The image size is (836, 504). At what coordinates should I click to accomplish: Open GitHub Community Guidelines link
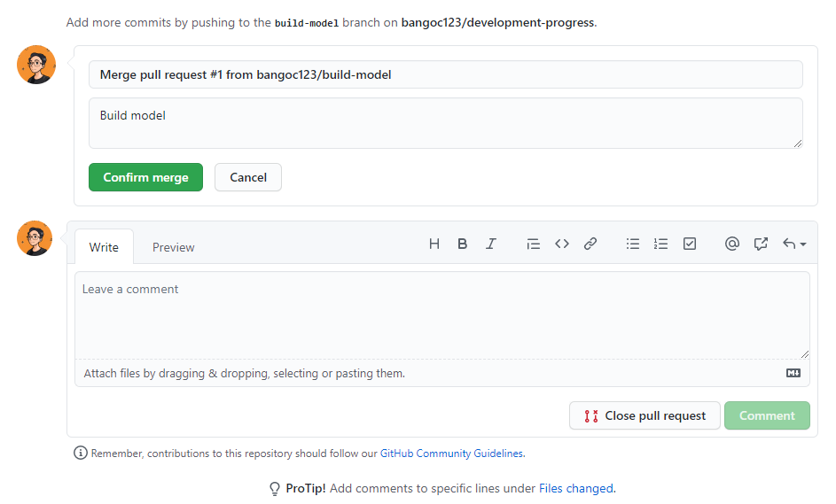[451, 454]
